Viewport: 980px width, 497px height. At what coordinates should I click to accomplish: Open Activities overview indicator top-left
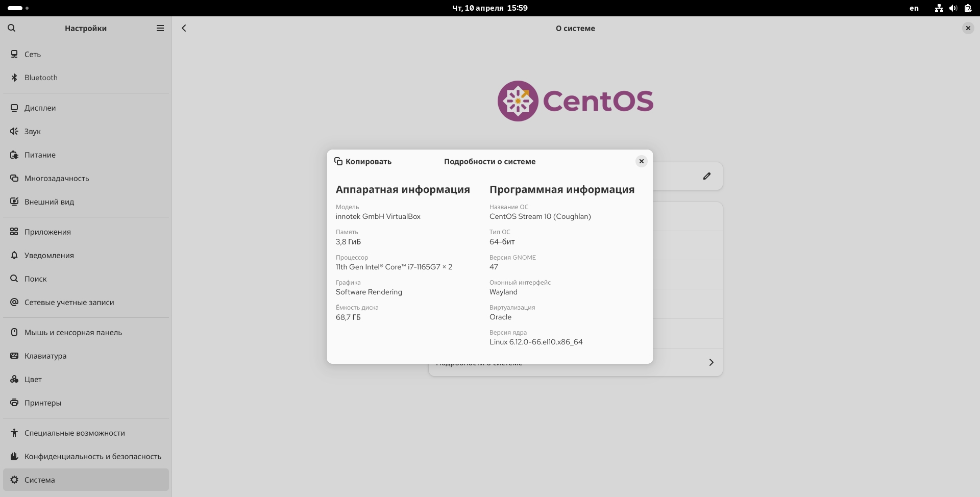[18, 8]
